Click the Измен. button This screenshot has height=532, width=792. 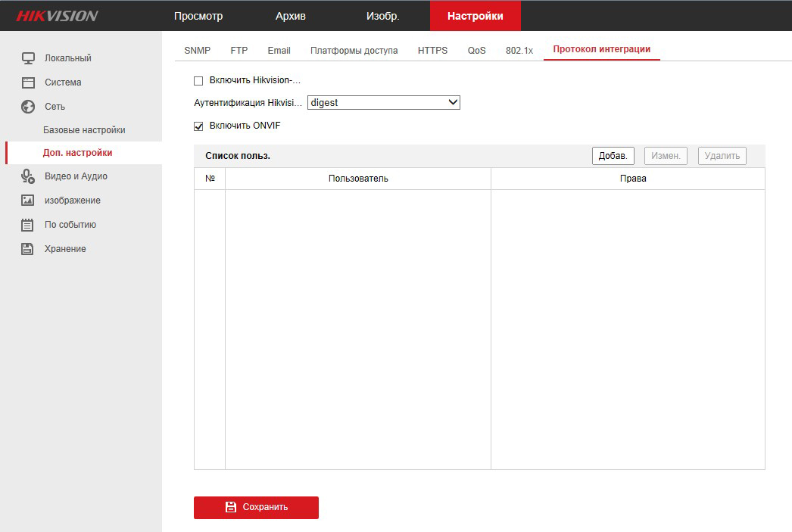(x=666, y=156)
